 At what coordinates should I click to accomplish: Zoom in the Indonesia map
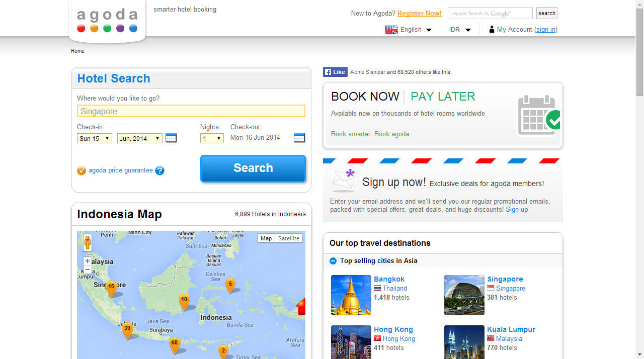(x=88, y=261)
